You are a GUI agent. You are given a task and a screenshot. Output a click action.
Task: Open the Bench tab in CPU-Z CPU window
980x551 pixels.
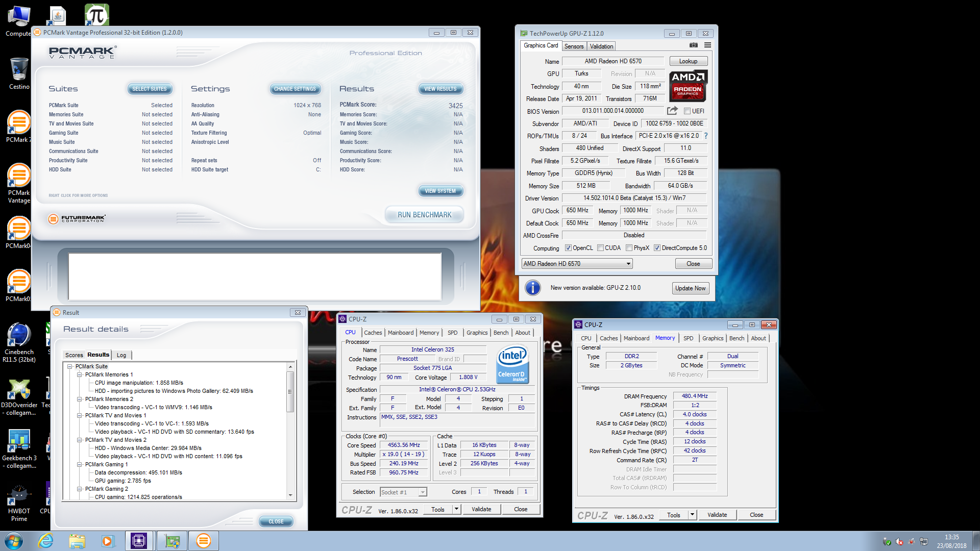tap(501, 333)
